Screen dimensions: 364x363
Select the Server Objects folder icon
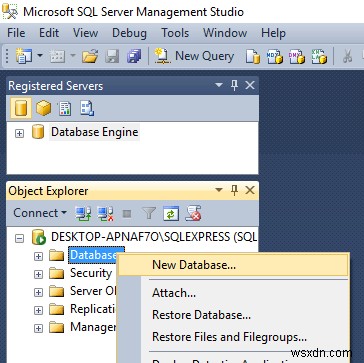[56, 292]
